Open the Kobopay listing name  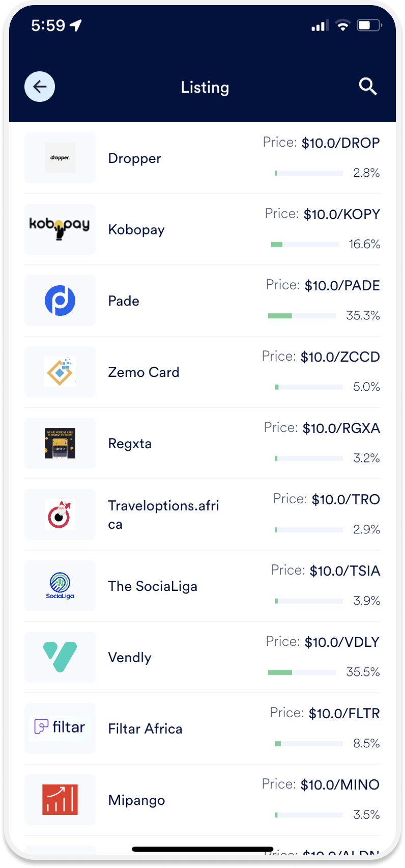tap(136, 230)
